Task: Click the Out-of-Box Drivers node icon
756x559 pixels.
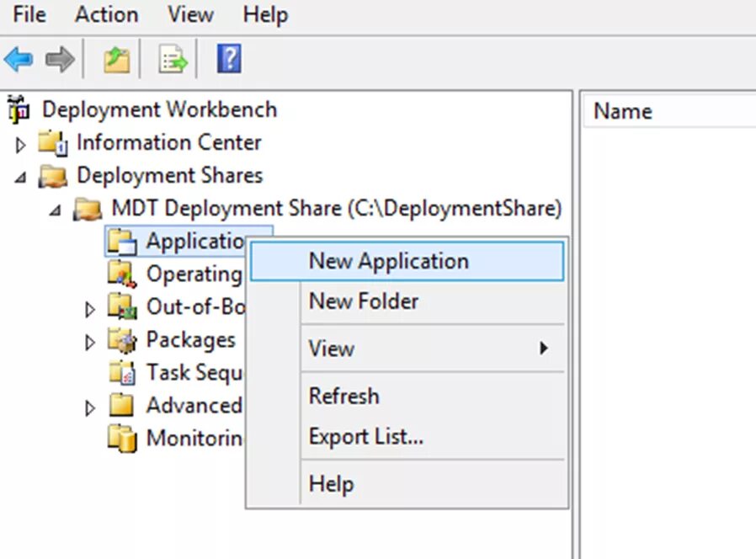Action: [122, 306]
